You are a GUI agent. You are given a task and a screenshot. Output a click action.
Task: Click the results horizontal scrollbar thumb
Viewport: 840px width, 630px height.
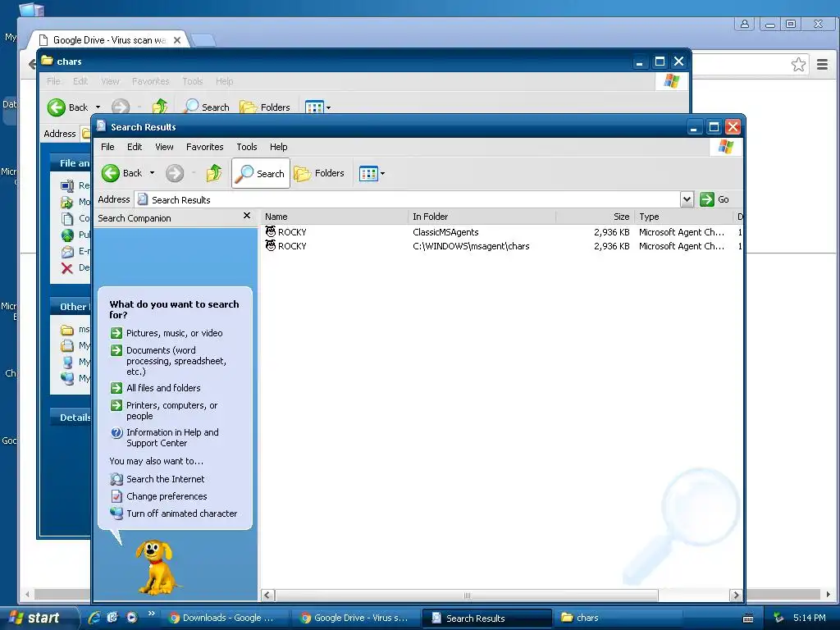click(x=467, y=596)
